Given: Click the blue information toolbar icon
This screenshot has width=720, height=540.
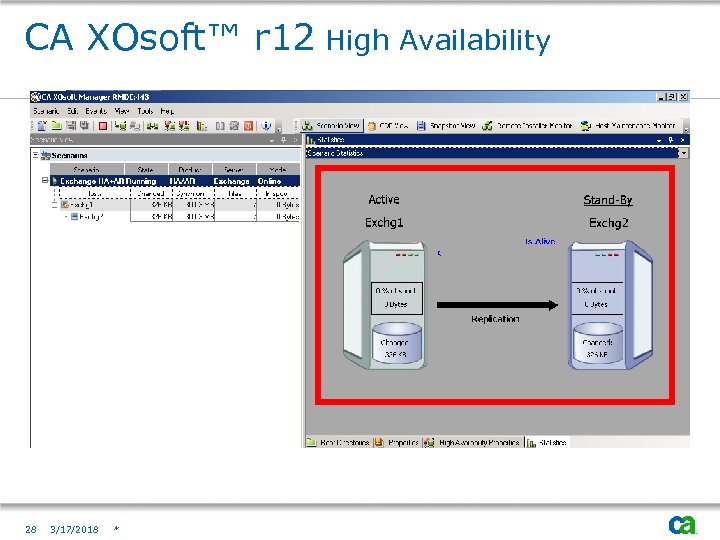Looking at the screenshot, I should (x=266, y=125).
